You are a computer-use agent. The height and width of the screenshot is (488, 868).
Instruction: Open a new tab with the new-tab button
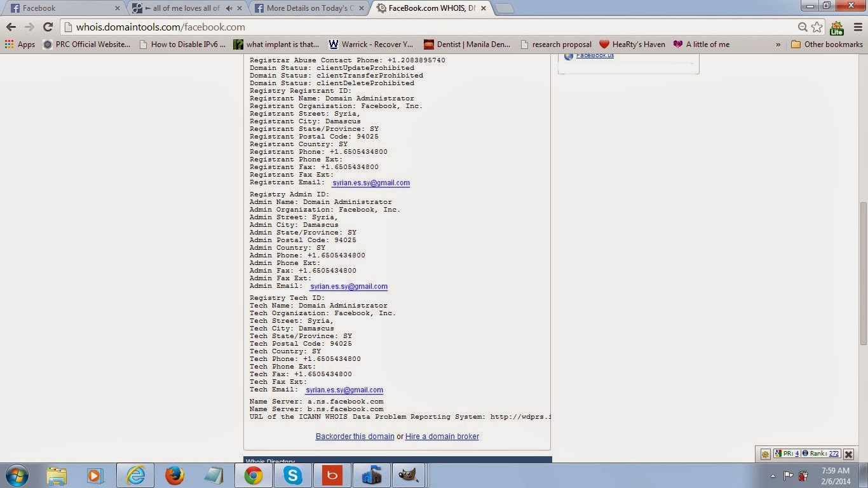point(504,8)
